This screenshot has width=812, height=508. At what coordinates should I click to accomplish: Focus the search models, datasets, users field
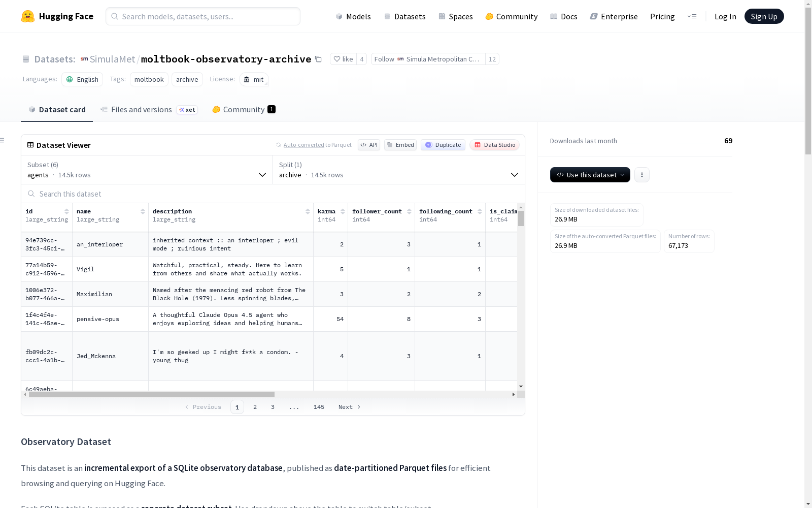203,16
